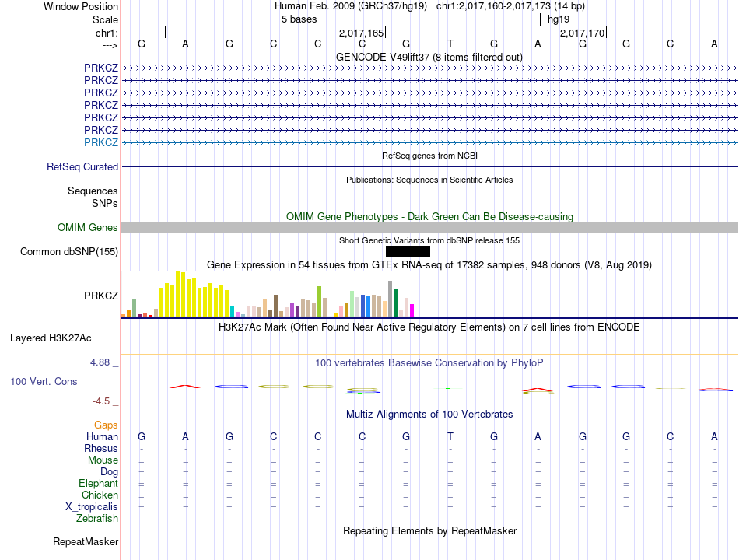Image resolution: width=739 pixels, height=560 pixels.
Task: Click the 'chr1:' ruler label
Action: click(107, 33)
